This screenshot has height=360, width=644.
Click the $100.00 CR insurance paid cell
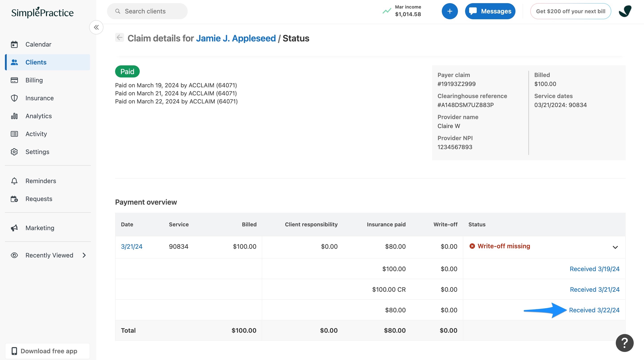389,289
